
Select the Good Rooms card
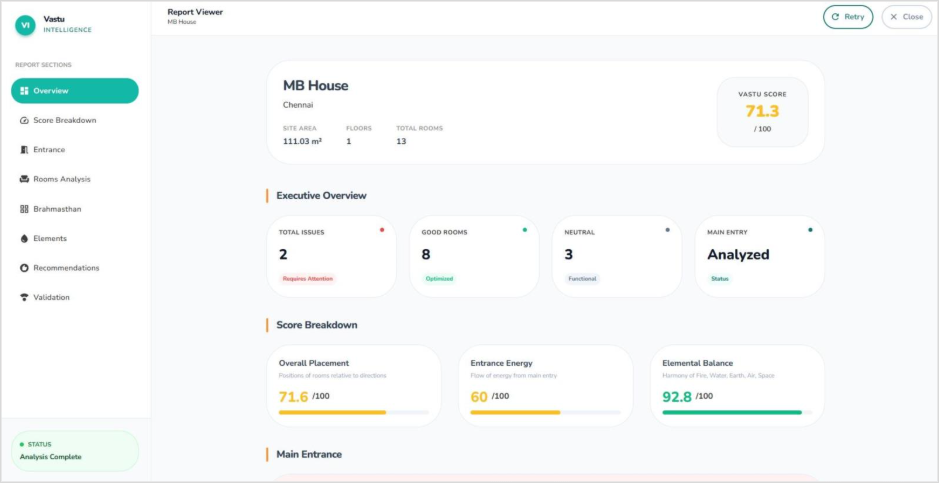coord(474,256)
